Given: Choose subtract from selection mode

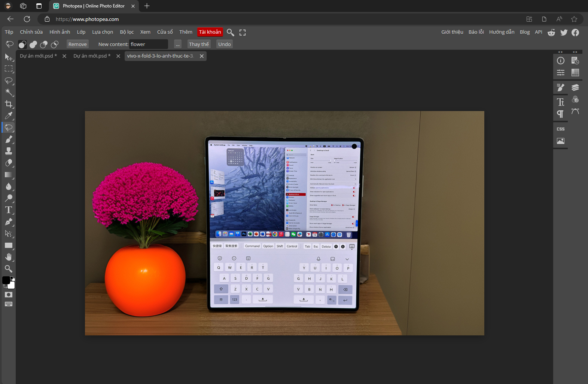Looking at the screenshot, I should (44, 44).
